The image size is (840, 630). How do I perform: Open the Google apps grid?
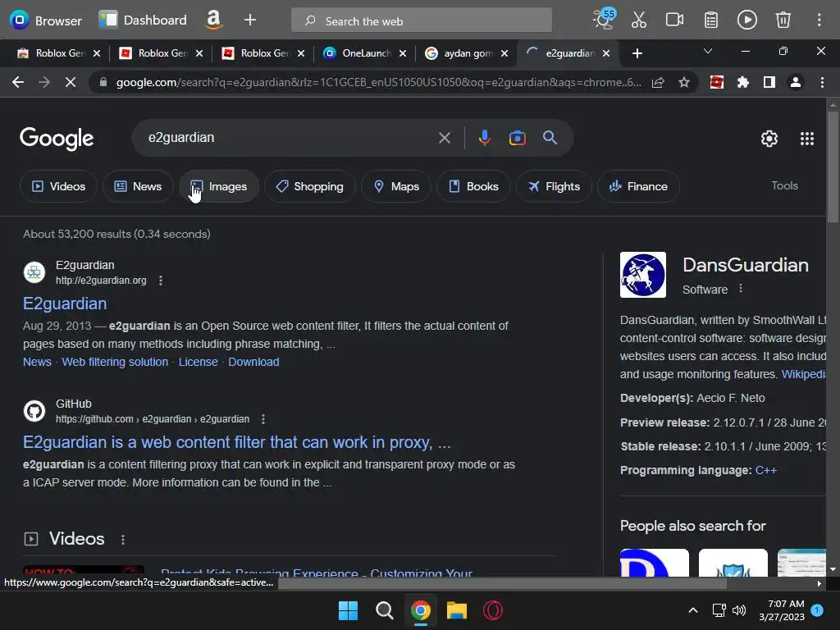point(807,139)
